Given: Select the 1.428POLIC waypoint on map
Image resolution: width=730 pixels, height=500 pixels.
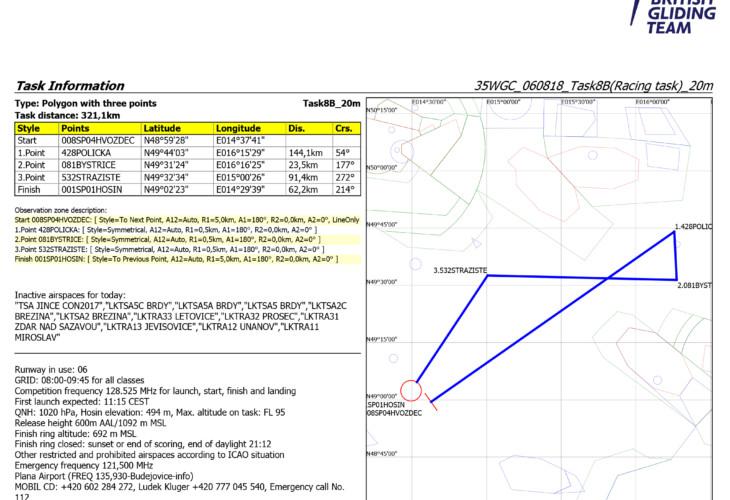Looking at the screenshot, I should point(692,227).
